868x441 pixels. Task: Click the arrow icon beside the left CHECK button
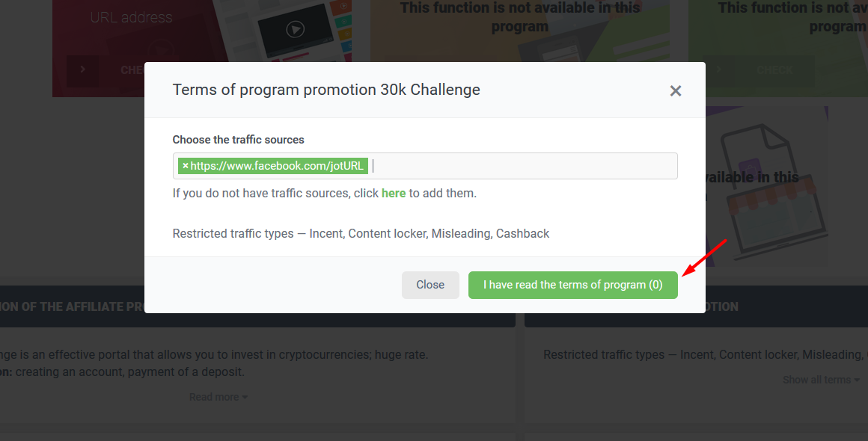[82, 70]
